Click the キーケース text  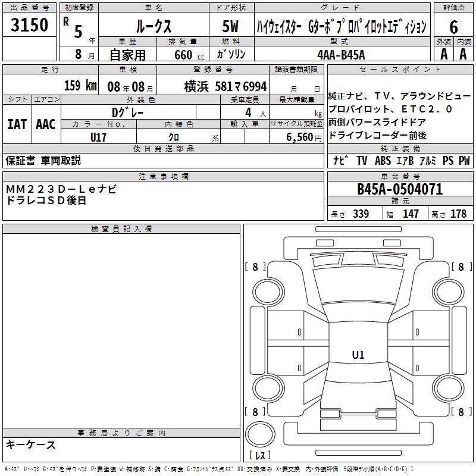pos(31,444)
